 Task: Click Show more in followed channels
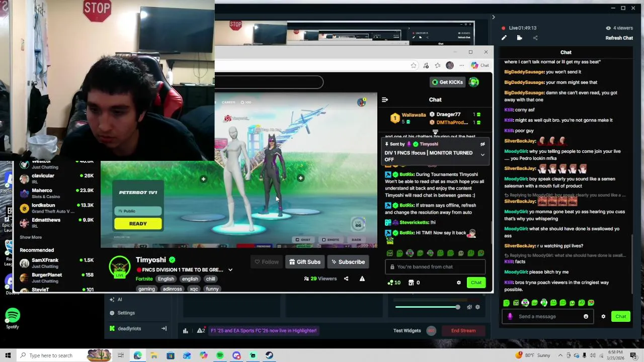[x=31, y=237]
